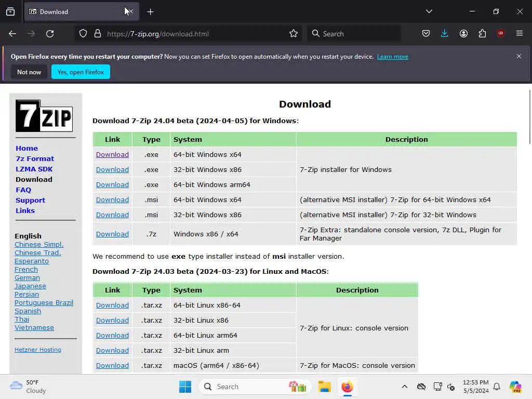
Task: Click Firefox icon in taskbar
Action: point(347,387)
